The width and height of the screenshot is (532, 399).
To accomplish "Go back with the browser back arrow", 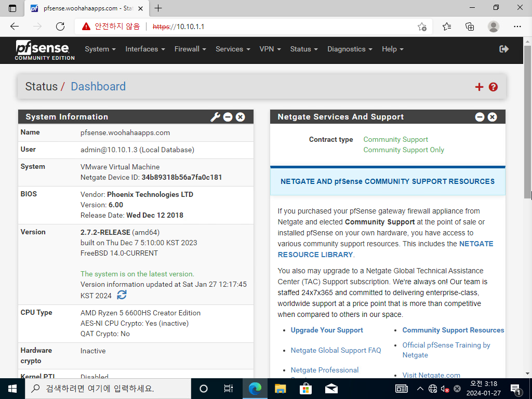I will (x=15, y=26).
